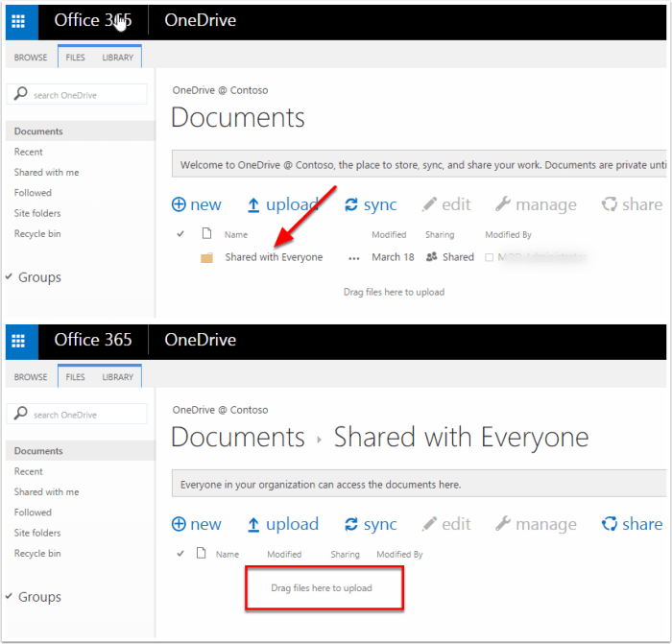Select Recent in top panel sidebar

coord(28,152)
